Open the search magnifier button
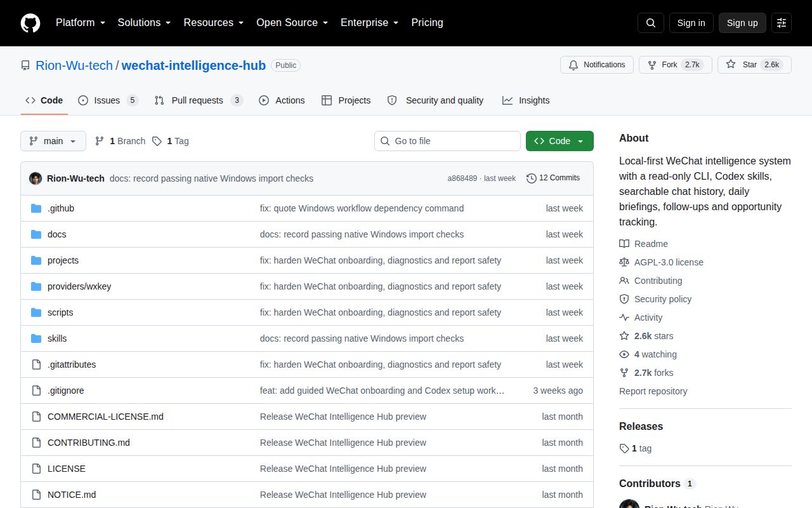The width and height of the screenshot is (812, 508). click(x=651, y=23)
